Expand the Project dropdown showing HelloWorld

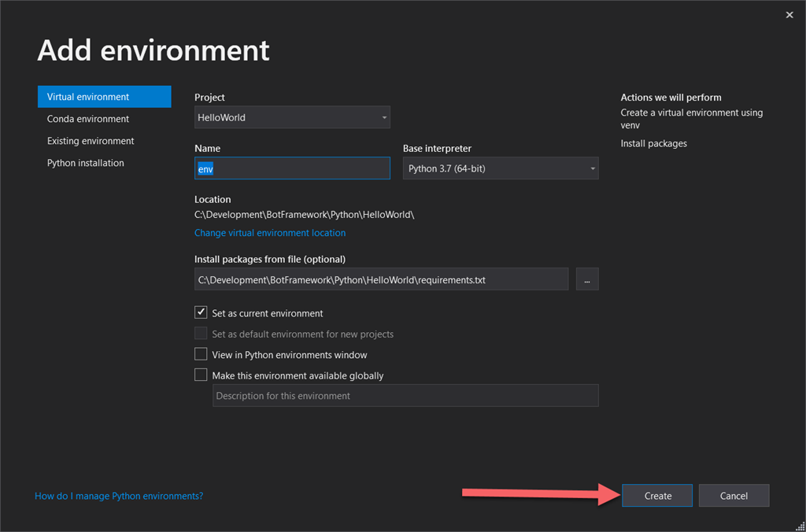click(292, 117)
